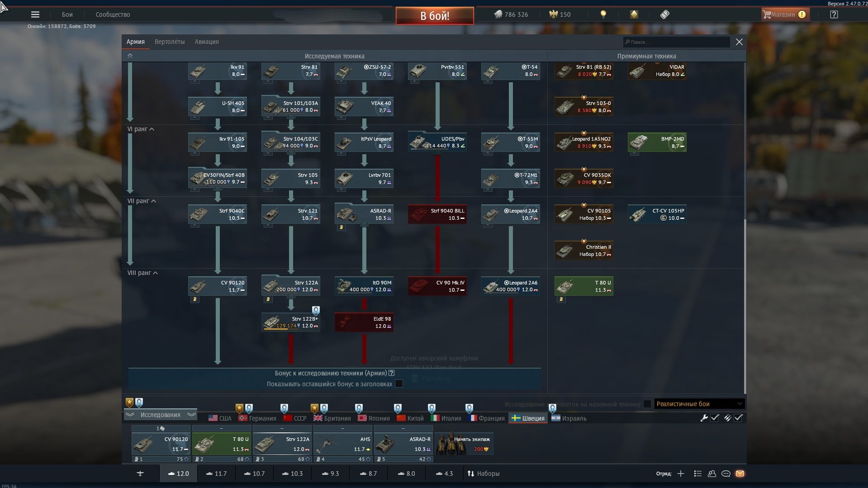Select the Израиль nation tab

point(569,418)
